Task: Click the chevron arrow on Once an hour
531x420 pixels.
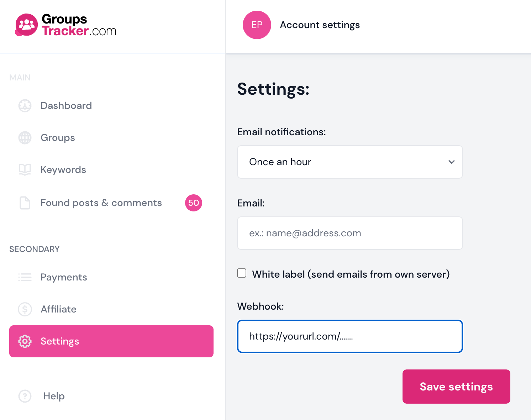Action: coord(452,162)
